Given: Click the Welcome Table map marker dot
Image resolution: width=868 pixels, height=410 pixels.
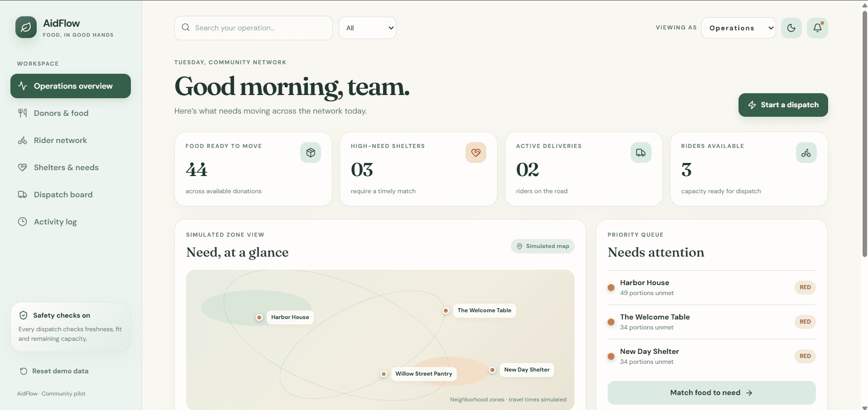Looking at the screenshot, I should click(x=446, y=310).
